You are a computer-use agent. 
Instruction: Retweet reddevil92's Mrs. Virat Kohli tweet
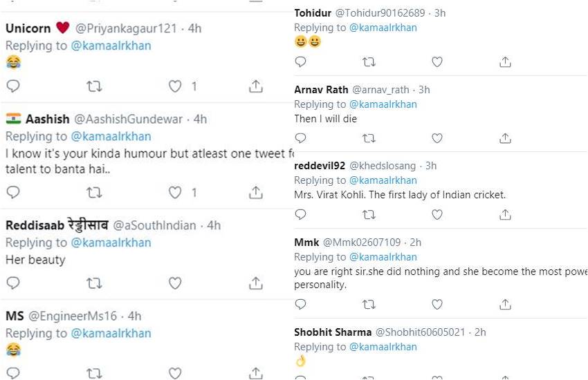tap(369, 215)
